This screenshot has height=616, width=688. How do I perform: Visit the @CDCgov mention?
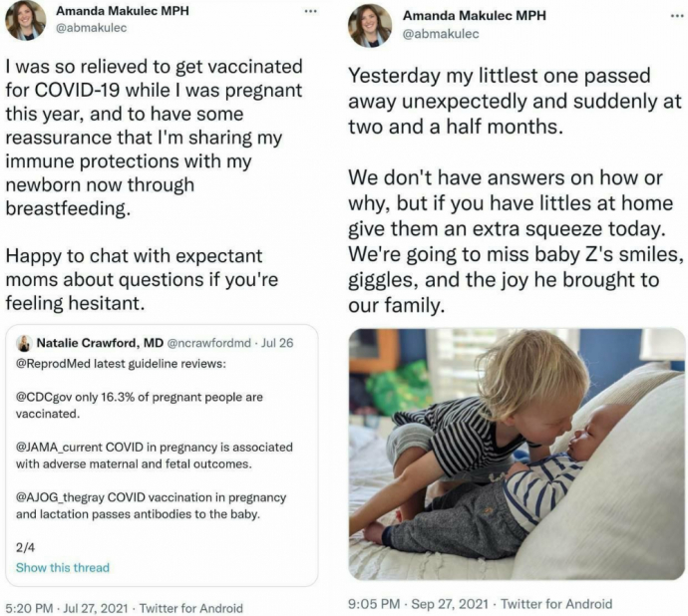click(x=43, y=397)
